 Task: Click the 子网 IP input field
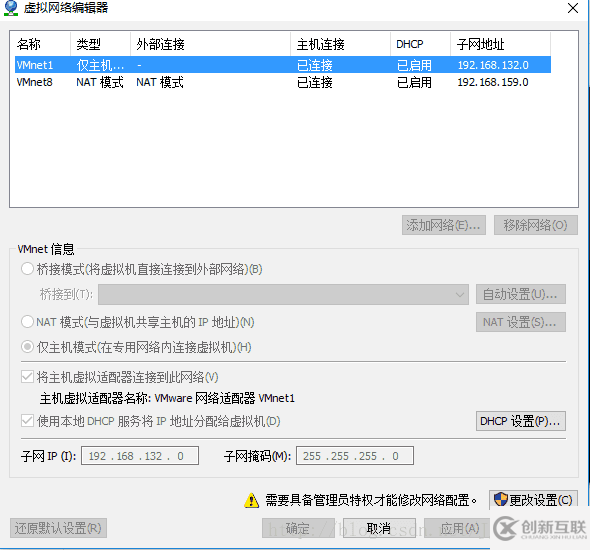click(x=140, y=456)
